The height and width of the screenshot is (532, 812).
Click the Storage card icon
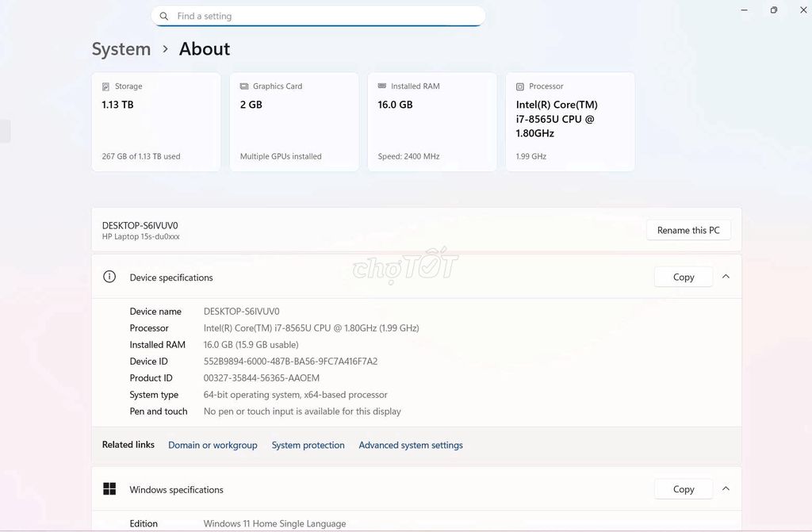click(x=105, y=86)
